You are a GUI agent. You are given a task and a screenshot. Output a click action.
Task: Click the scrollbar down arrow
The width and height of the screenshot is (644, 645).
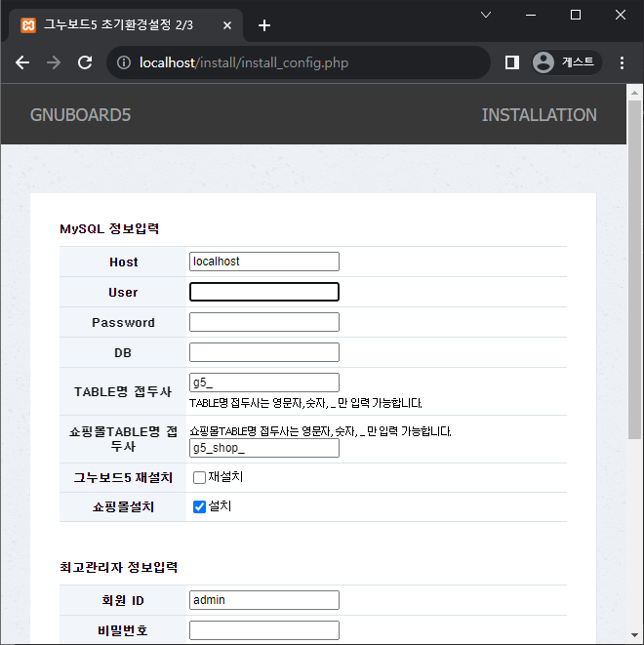(x=634, y=635)
